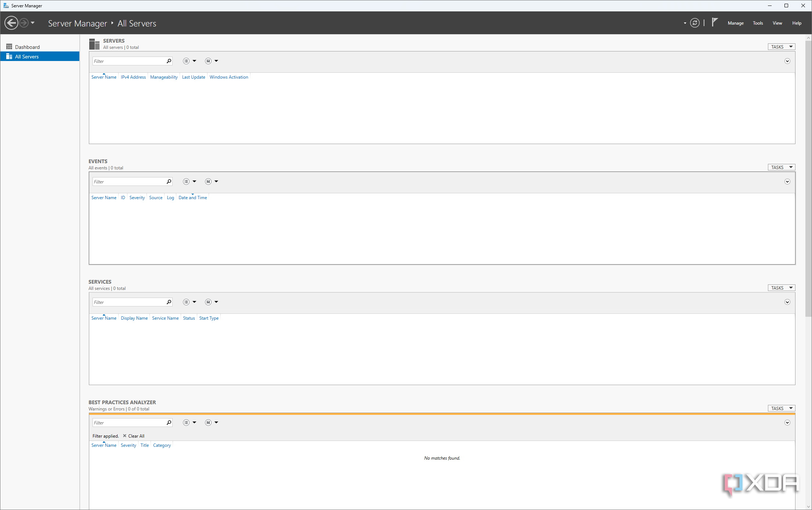Screen dimensions: 812x510
Task: Open the Servers TASKS dropdown
Action: (x=782, y=47)
